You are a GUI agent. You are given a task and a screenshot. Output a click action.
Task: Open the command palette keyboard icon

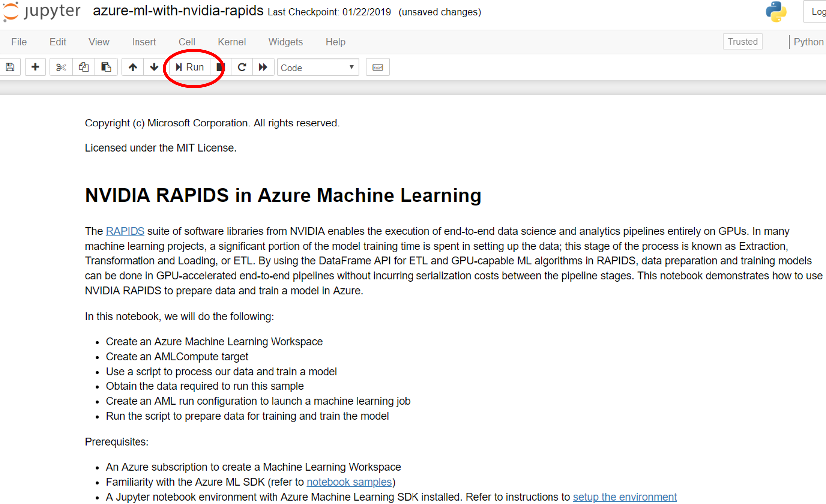378,67
